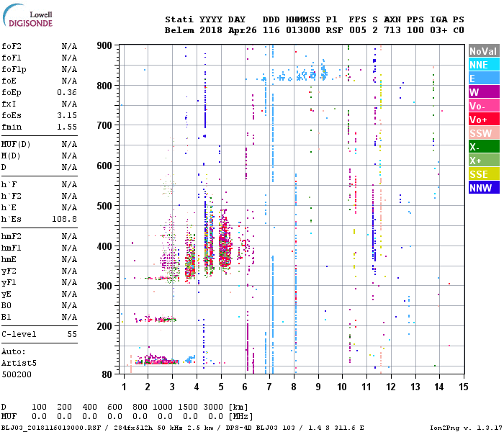
Task: Click the 500 km axis label
Action: [x=104, y=206]
